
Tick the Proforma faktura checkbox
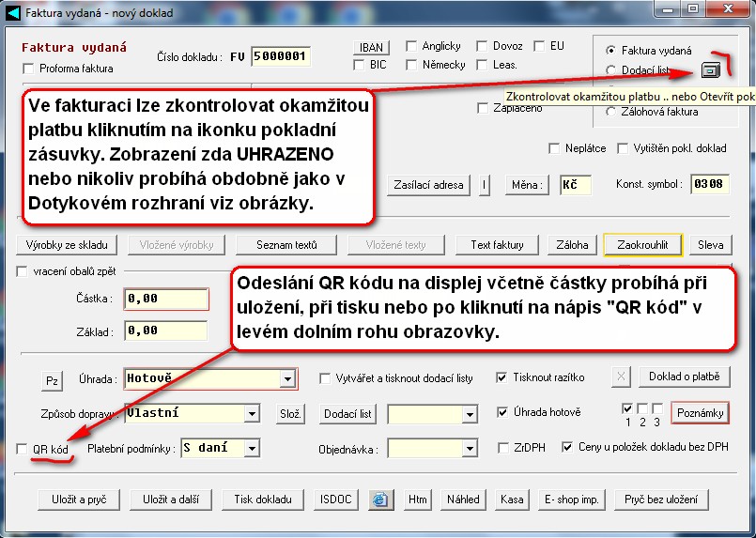click(x=28, y=69)
